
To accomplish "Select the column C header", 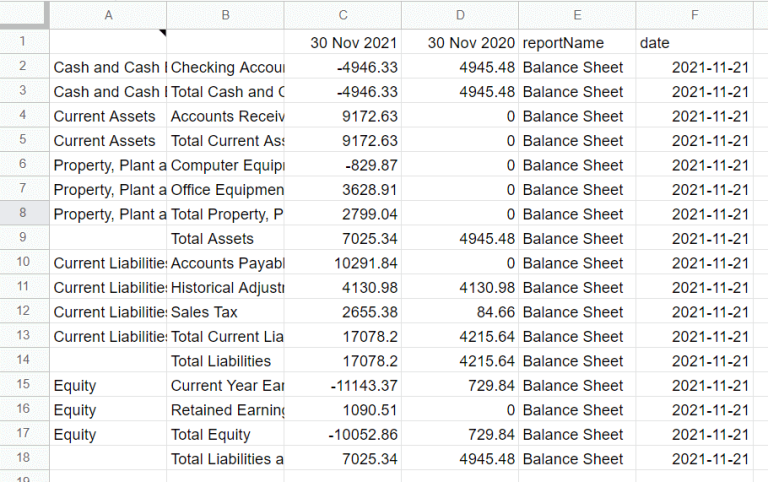I will [343, 15].
